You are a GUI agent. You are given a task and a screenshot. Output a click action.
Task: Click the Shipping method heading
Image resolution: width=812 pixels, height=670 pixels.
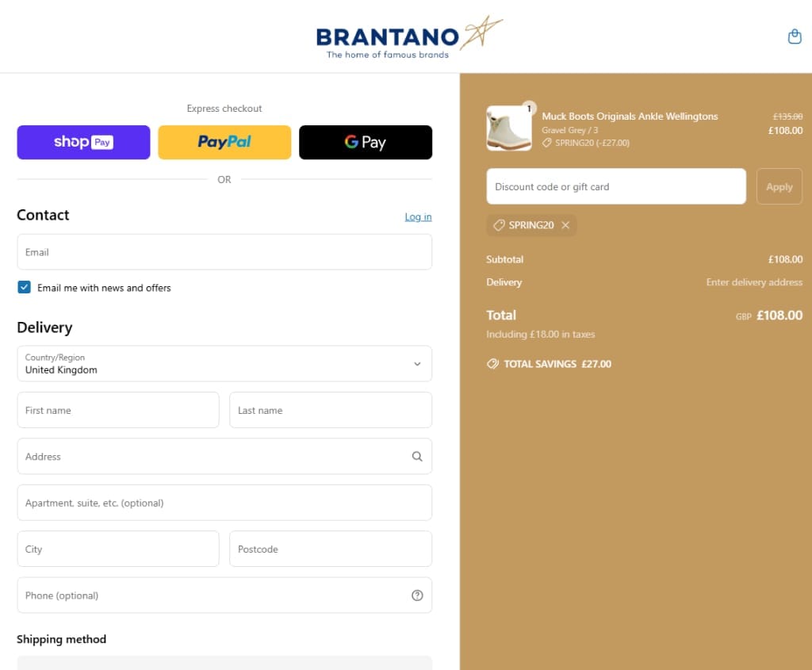click(x=61, y=639)
